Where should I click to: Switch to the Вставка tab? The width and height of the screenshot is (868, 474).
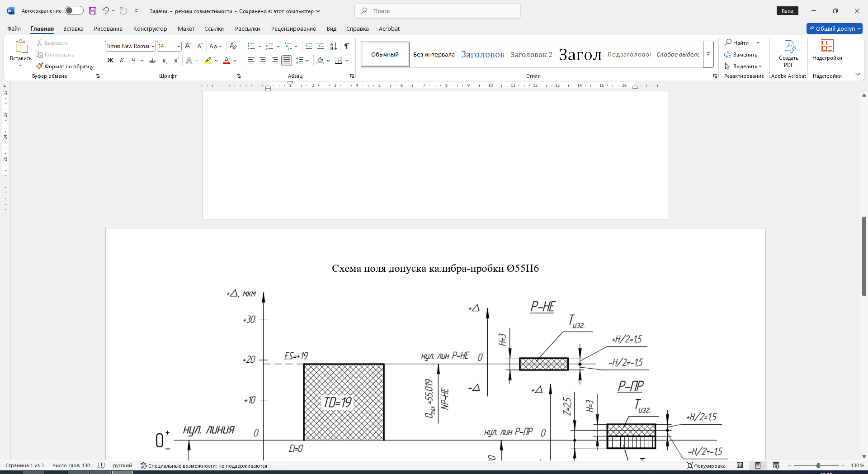(x=73, y=28)
